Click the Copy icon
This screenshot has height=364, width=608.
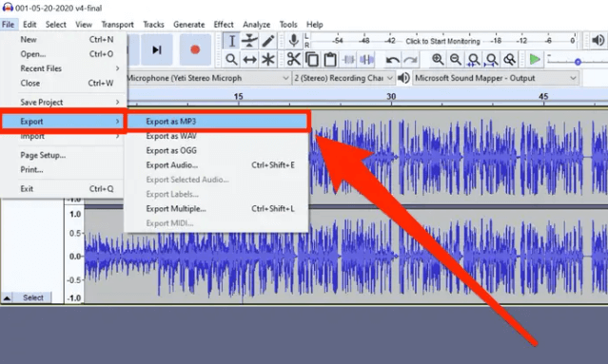312,60
